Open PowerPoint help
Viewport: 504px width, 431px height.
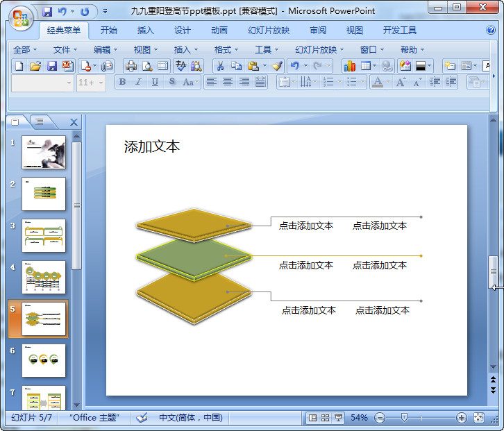pos(491,30)
